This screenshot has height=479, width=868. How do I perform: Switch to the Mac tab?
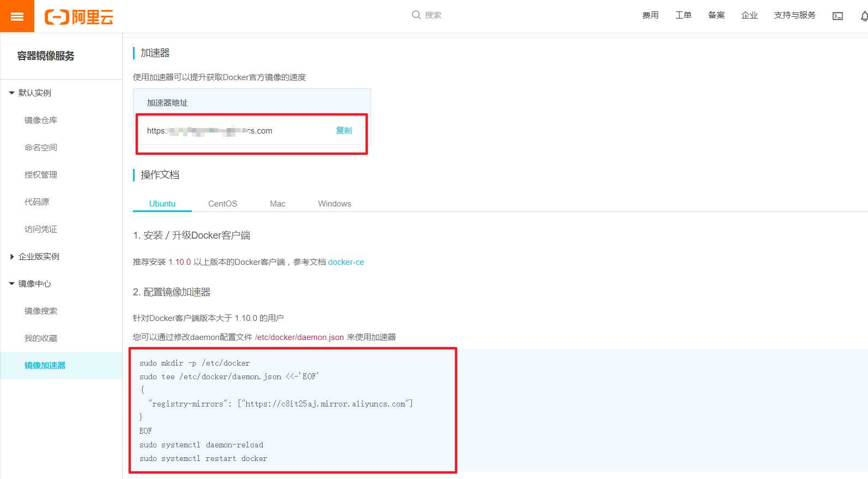point(277,203)
